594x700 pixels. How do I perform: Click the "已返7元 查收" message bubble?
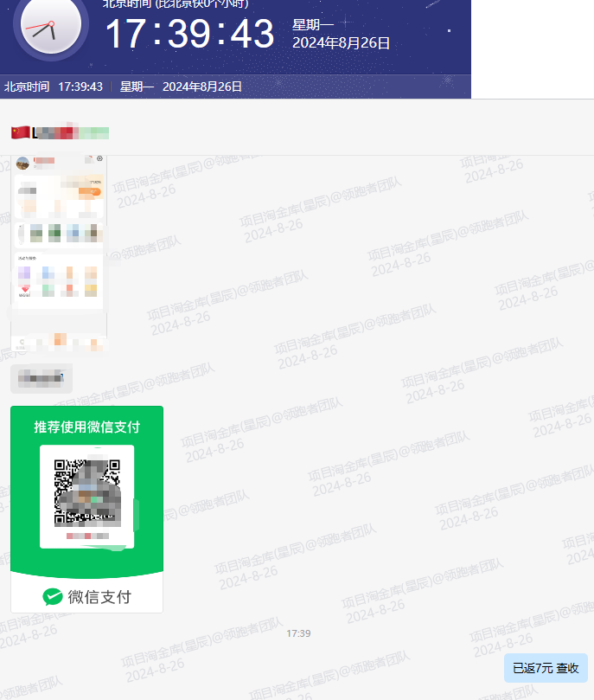click(x=546, y=668)
